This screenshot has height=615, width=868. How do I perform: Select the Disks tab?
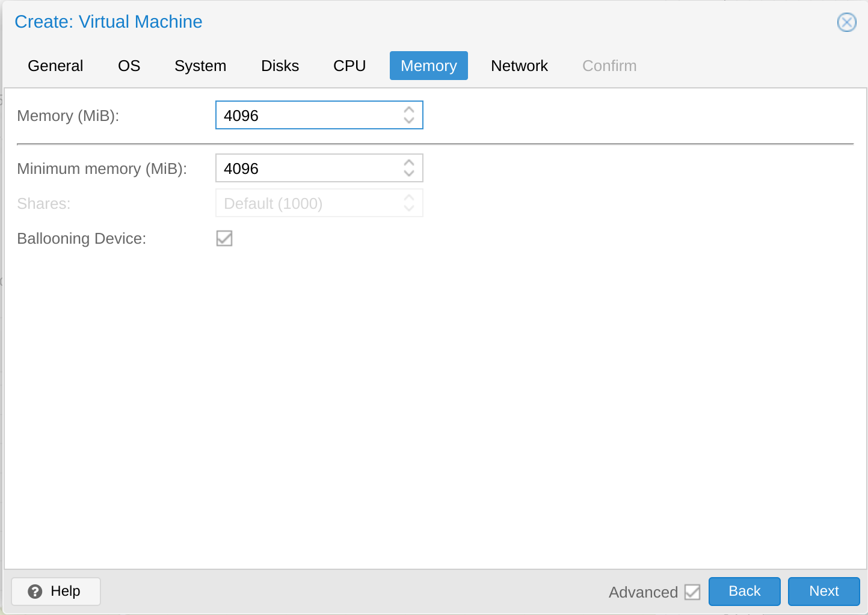pyautogui.click(x=280, y=66)
